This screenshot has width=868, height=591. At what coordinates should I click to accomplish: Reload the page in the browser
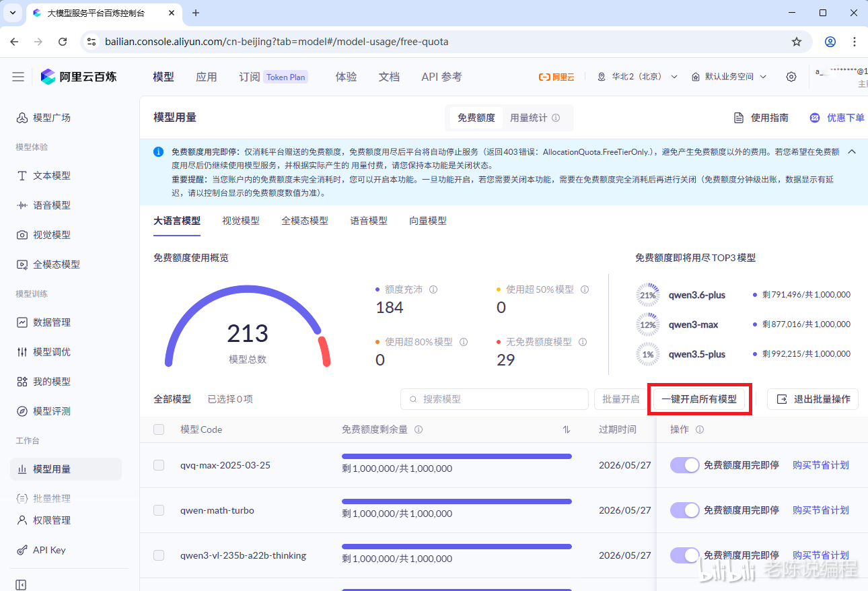click(x=63, y=42)
